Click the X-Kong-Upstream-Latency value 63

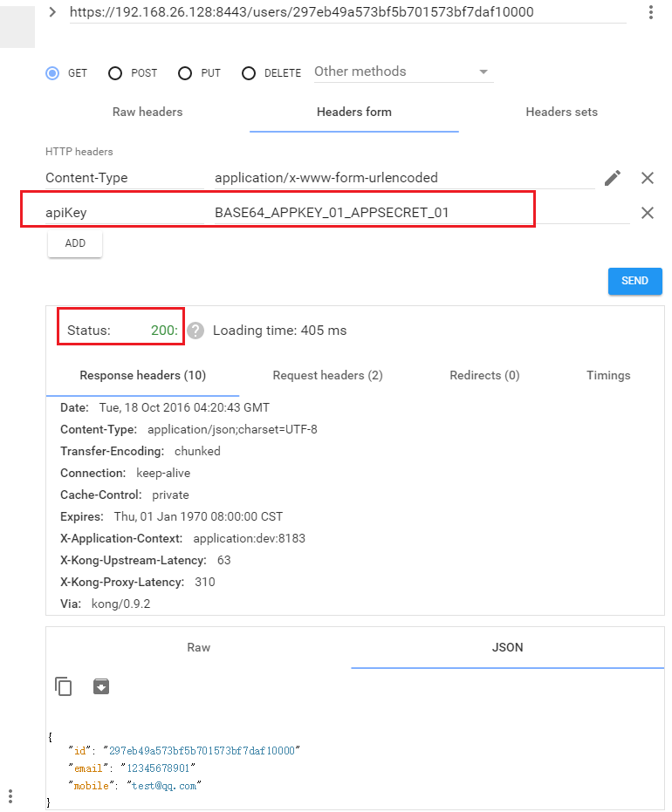coord(223,560)
